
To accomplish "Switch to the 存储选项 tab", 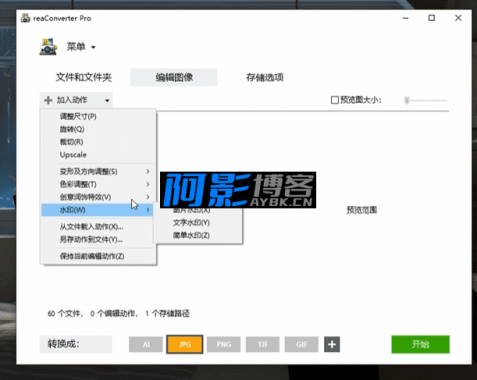I will coord(265,77).
